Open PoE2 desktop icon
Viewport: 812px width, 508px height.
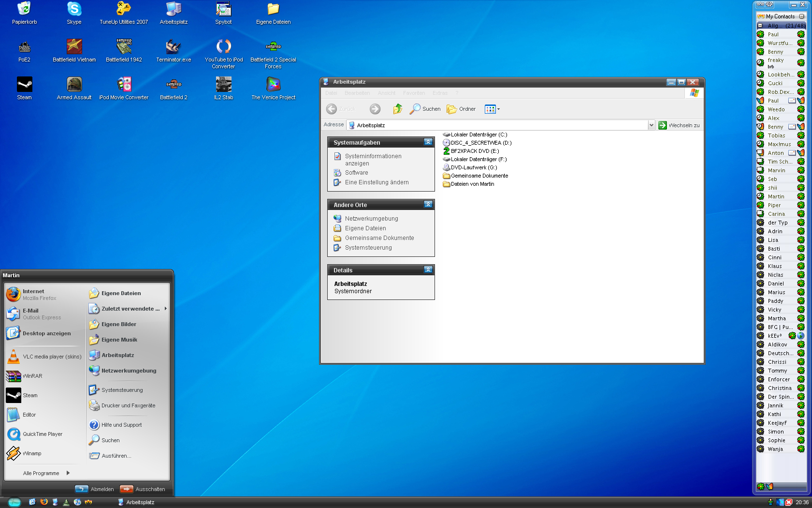tap(24, 51)
